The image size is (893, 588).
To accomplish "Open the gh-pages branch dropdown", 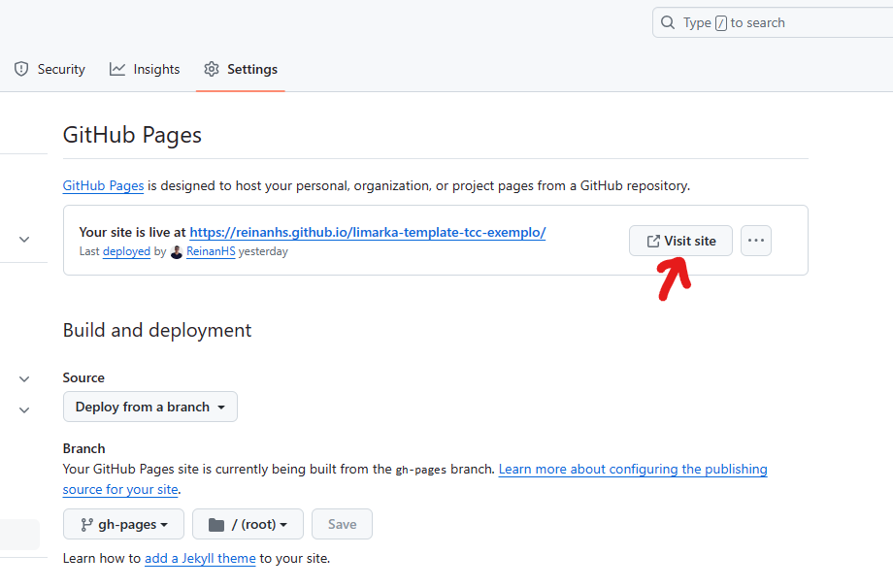I will pos(122,524).
